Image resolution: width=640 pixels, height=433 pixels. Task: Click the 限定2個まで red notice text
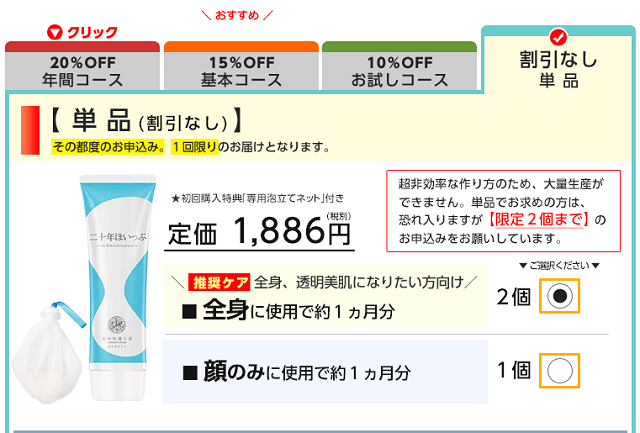[538, 220]
